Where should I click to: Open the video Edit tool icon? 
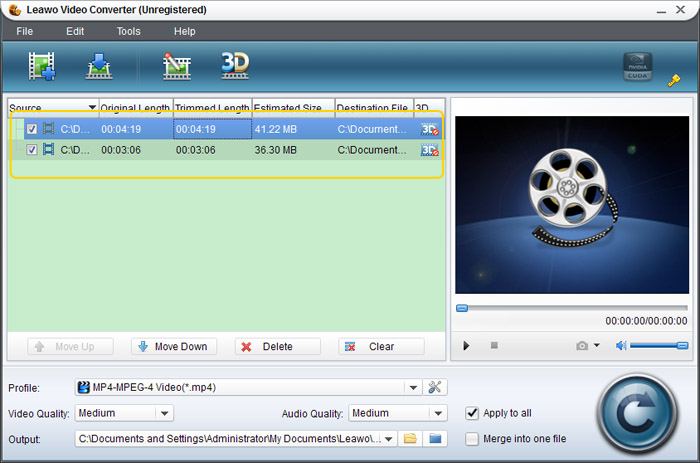[x=177, y=66]
